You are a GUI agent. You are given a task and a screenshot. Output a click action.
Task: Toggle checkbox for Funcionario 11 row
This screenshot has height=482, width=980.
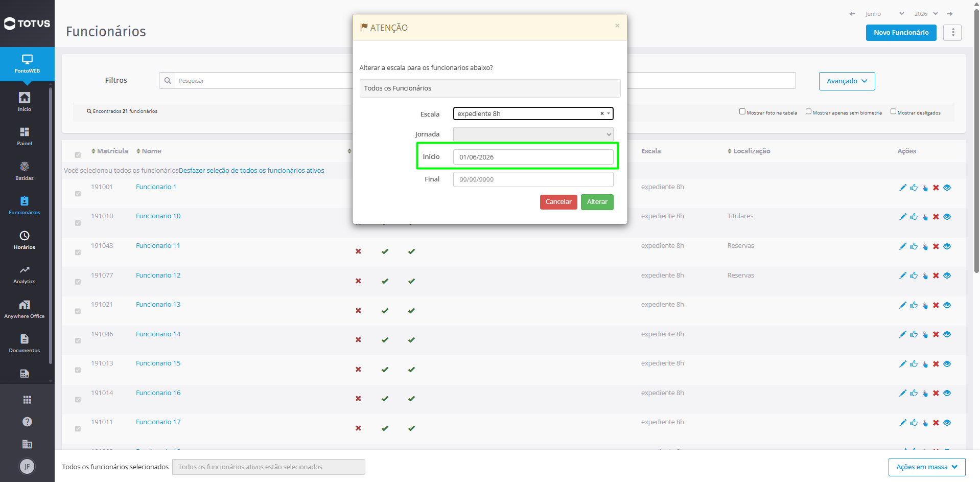coord(78,252)
